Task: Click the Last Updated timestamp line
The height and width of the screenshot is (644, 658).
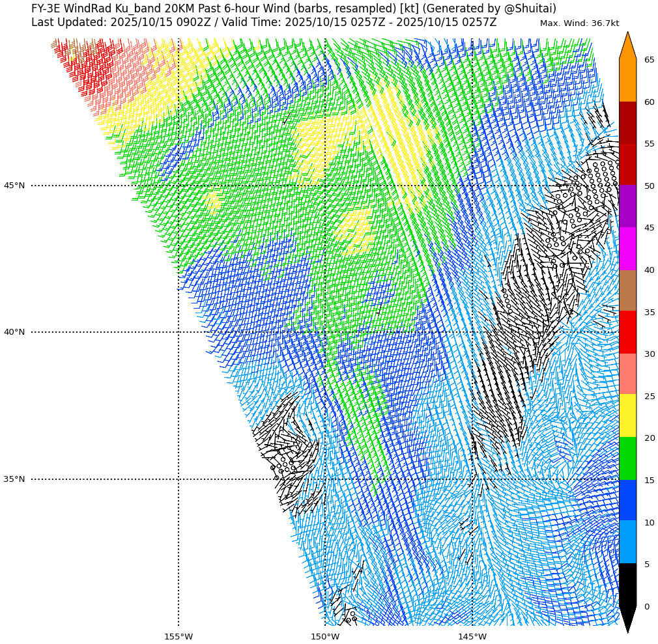Action: [264, 22]
